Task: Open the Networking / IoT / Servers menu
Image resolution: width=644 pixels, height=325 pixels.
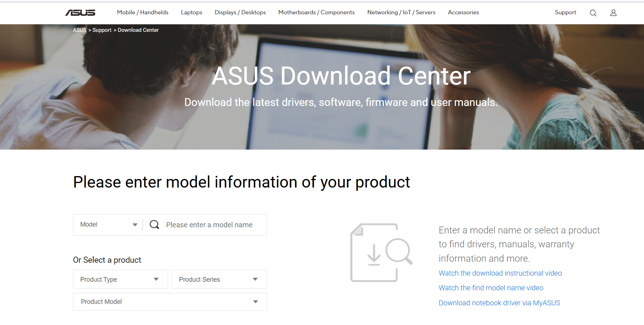Action: click(x=401, y=12)
